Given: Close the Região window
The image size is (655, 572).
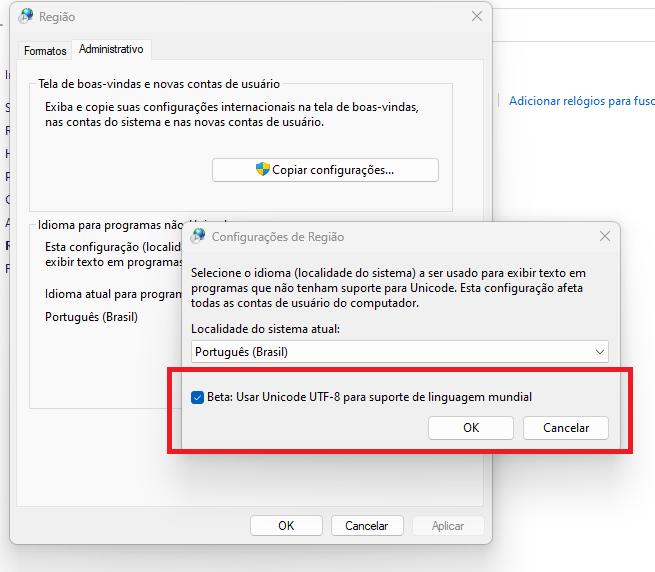Looking at the screenshot, I should pyautogui.click(x=477, y=16).
